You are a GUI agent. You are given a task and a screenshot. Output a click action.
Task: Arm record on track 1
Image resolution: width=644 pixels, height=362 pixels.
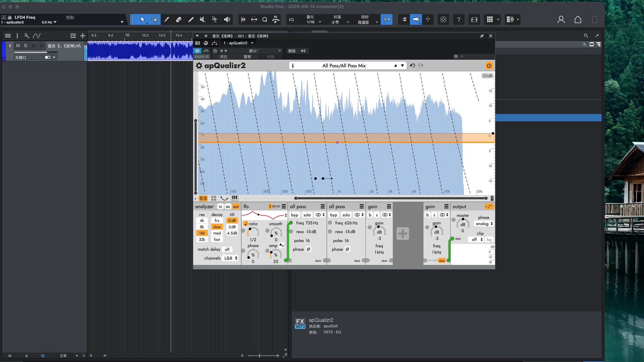[x=34, y=46]
